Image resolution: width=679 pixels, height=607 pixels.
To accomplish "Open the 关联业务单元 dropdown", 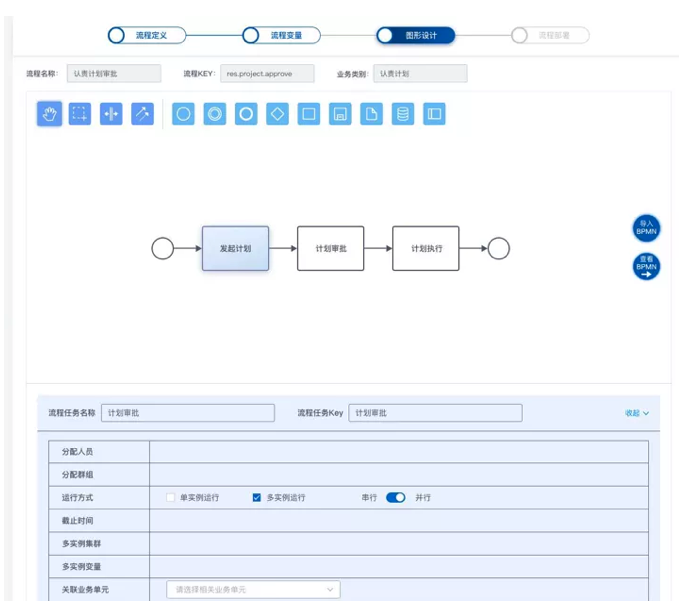I will point(253,590).
